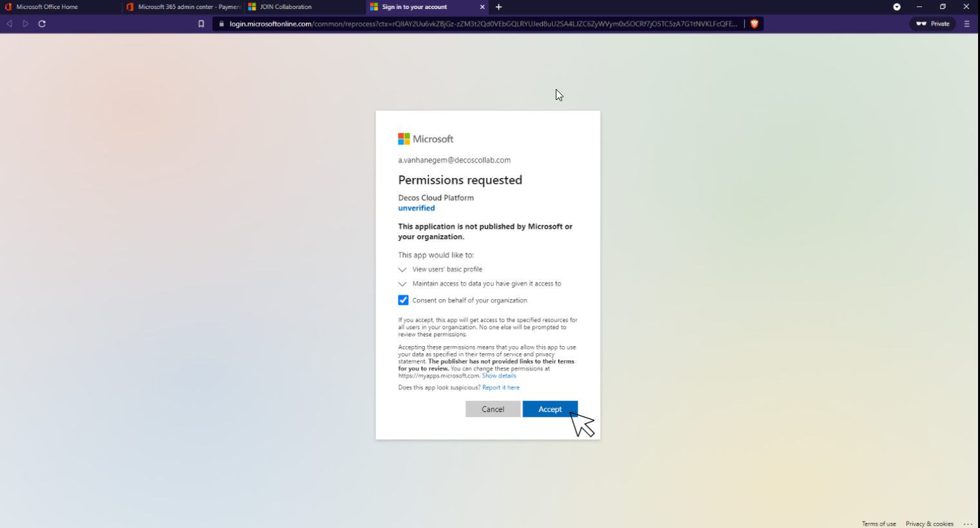Open a new browser tab
This screenshot has width=980, height=528.
click(x=498, y=7)
